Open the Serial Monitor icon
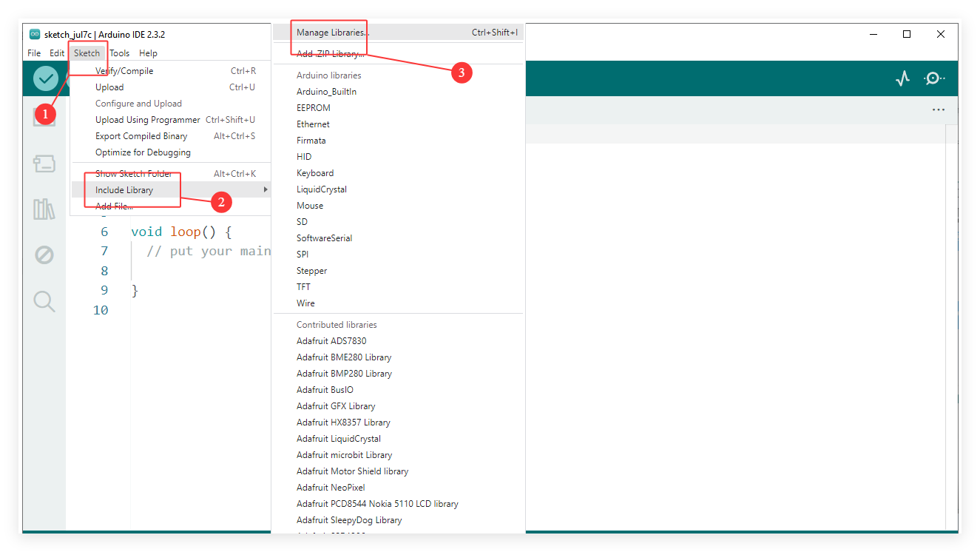The image size is (980, 552). [x=934, y=78]
